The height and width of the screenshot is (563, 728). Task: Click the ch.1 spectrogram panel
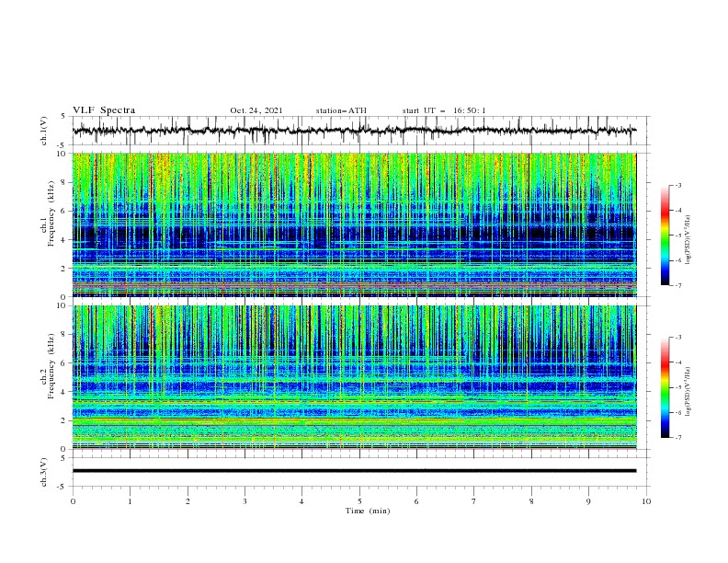coord(354,224)
